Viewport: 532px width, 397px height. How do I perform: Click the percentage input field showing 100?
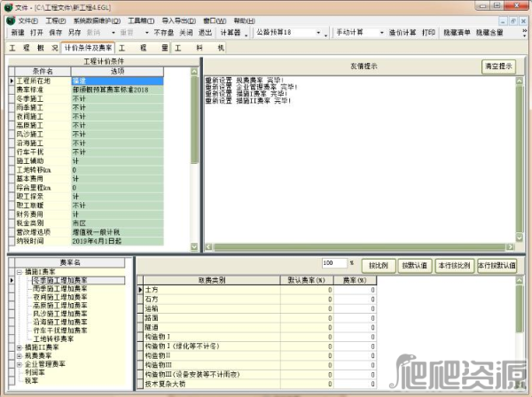334,263
